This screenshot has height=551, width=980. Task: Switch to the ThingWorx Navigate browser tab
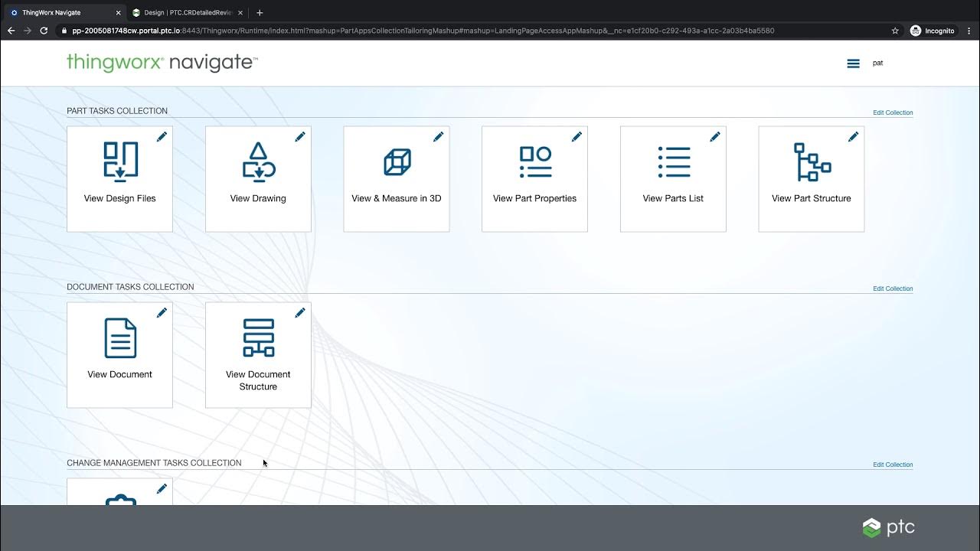point(63,12)
